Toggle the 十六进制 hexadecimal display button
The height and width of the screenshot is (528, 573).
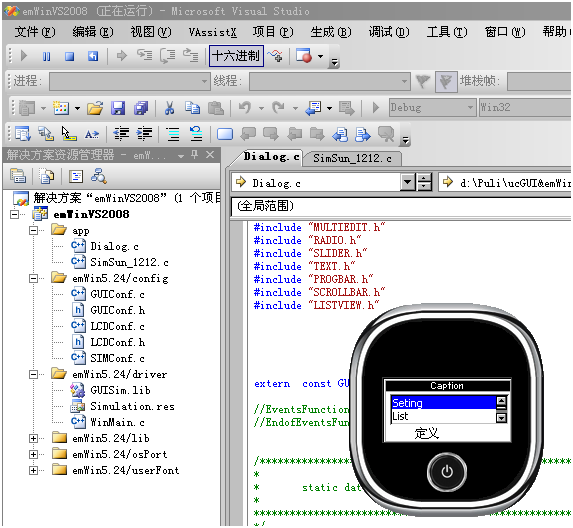236,56
